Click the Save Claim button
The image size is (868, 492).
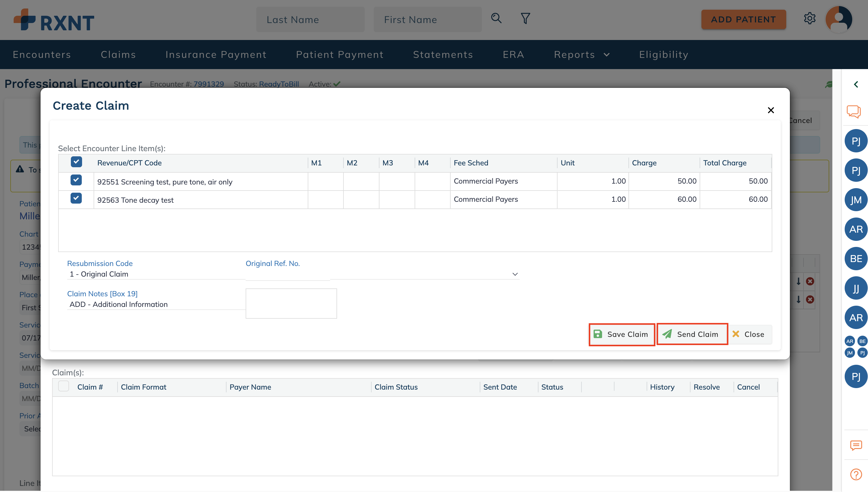pyautogui.click(x=621, y=334)
